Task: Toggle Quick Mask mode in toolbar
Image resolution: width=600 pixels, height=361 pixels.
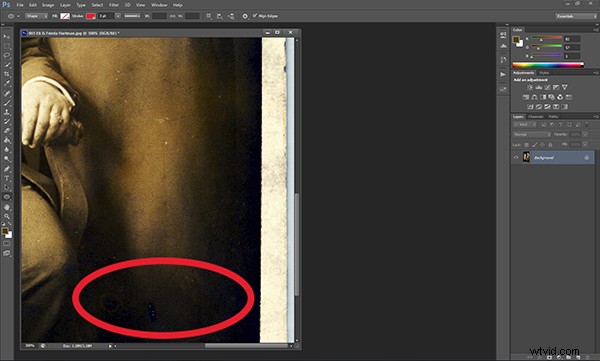Action: click(7, 243)
